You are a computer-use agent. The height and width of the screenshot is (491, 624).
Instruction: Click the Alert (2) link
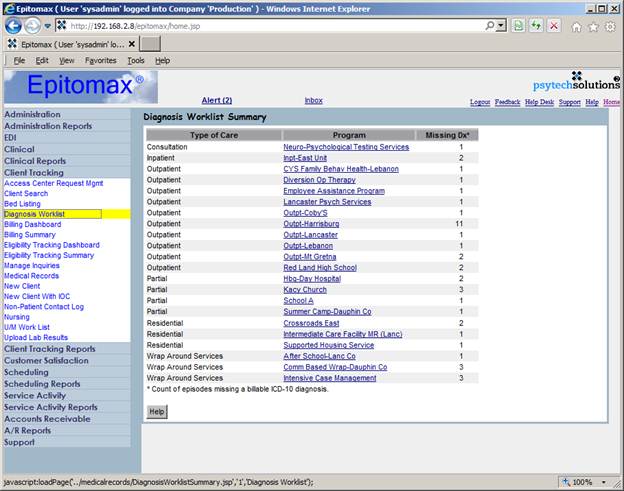pyautogui.click(x=217, y=101)
